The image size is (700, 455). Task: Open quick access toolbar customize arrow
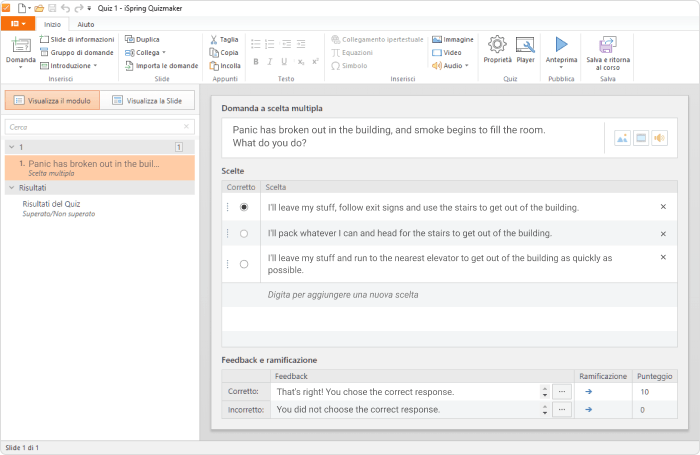tap(89, 8)
